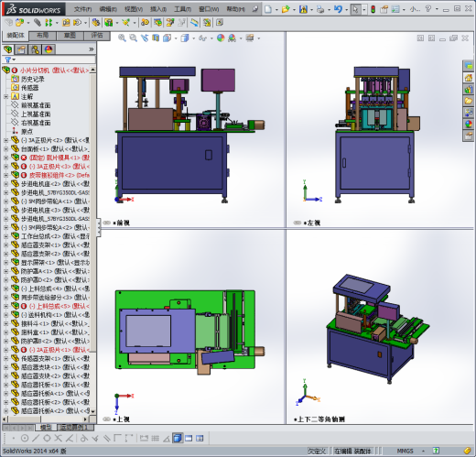
Task: Switch to the 评估 command tab
Action: pyautogui.click(x=97, y=36)
